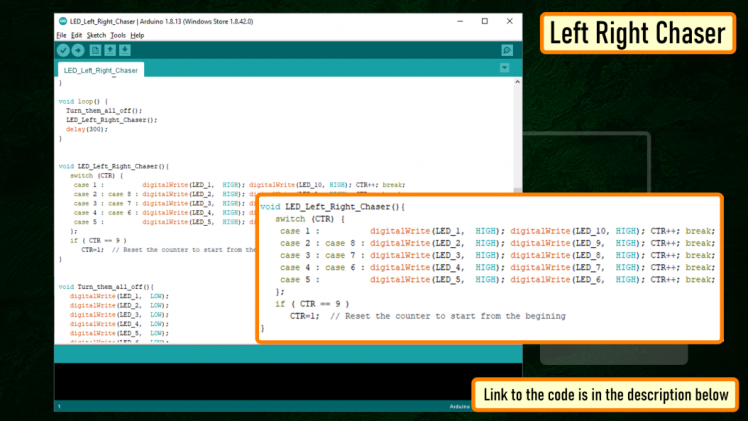Select the LED_Left_Right_Chaser sketch tab
748x421 pixels.
tap(101, 71)
